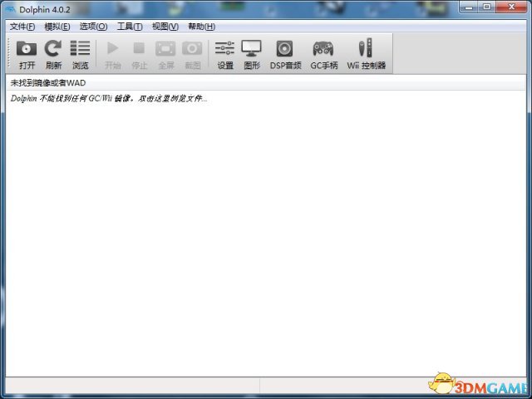Open GC手柄 gamepad icon

pos(323,48)
